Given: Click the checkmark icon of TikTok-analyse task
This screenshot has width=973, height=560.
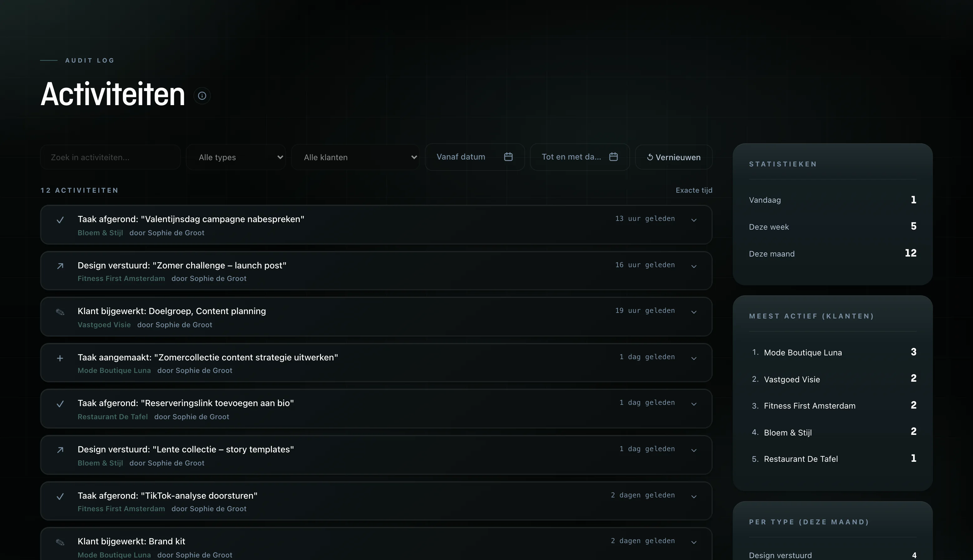Looking at the screenshot, I should click(60, 496).
